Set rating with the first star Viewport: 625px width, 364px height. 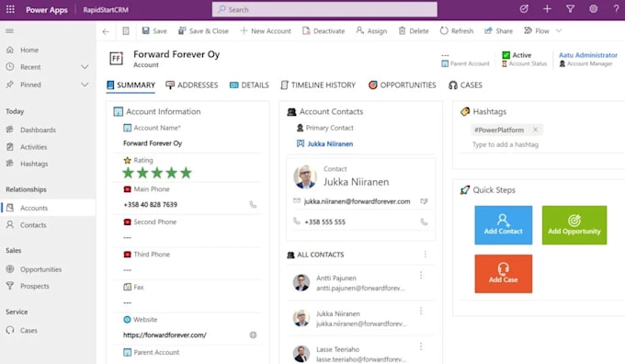128,173
